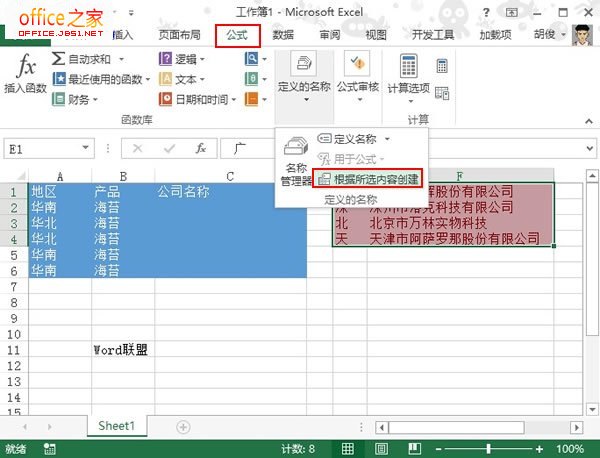Click the vertical scrollbar down arrow
600x458 pixels.
592,409
